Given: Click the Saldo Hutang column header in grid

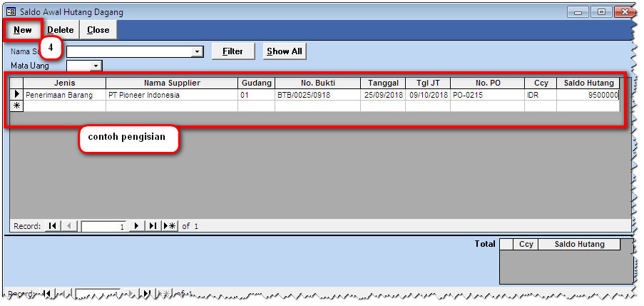Looking at the screenshot, I should [588, 83].
